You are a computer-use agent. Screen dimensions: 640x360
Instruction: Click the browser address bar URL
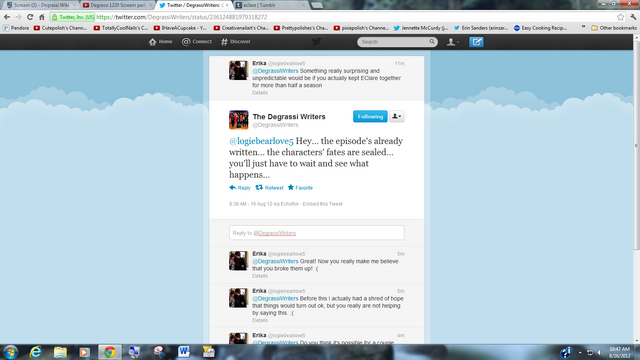[182, 17]
